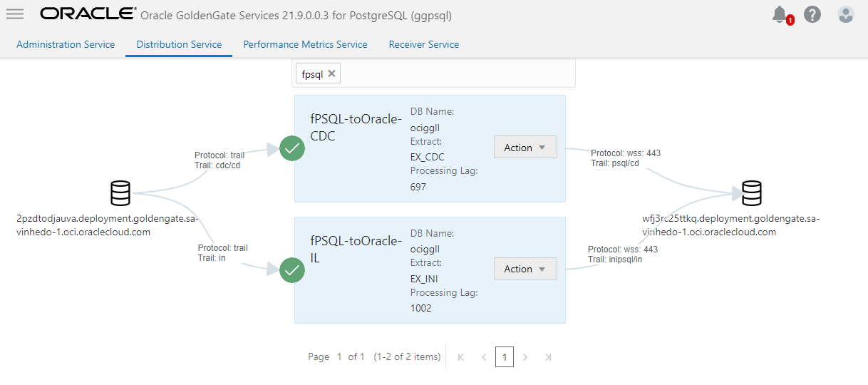The height and width of the screenshot is (385, 868).
Task: Switch to Performance Metrics Service tab
Action: tap(305, 44)
